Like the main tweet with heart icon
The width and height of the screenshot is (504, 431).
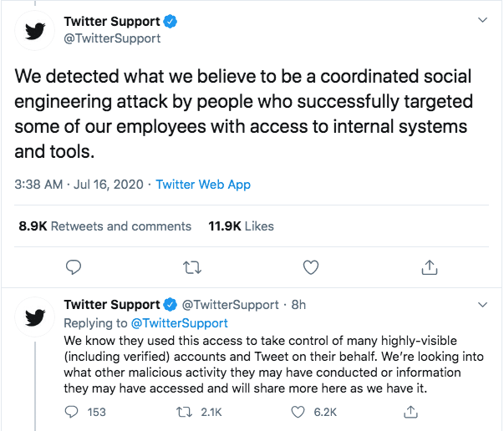[x=311, y=267]
